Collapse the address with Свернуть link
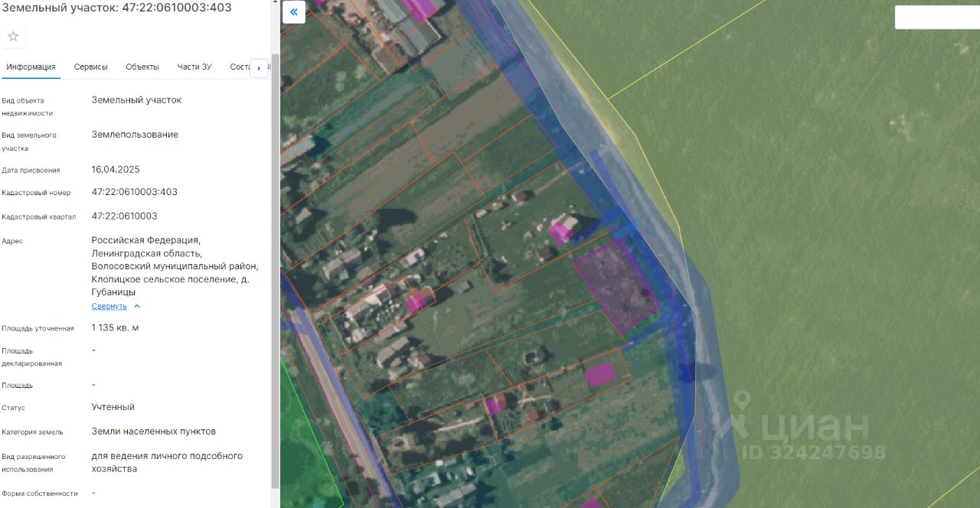This screenshot has height=508, width=980. (x=109, y=306)
